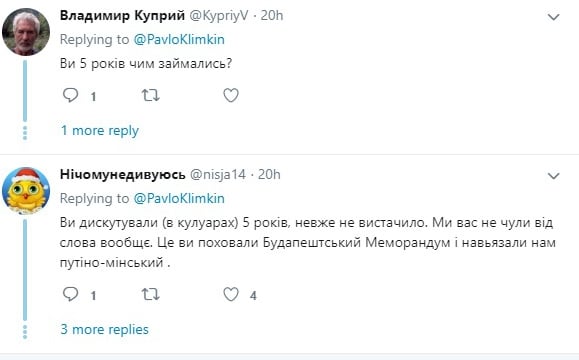Open @PavloKlimkin mention in first tweet

tap(179, 40)
